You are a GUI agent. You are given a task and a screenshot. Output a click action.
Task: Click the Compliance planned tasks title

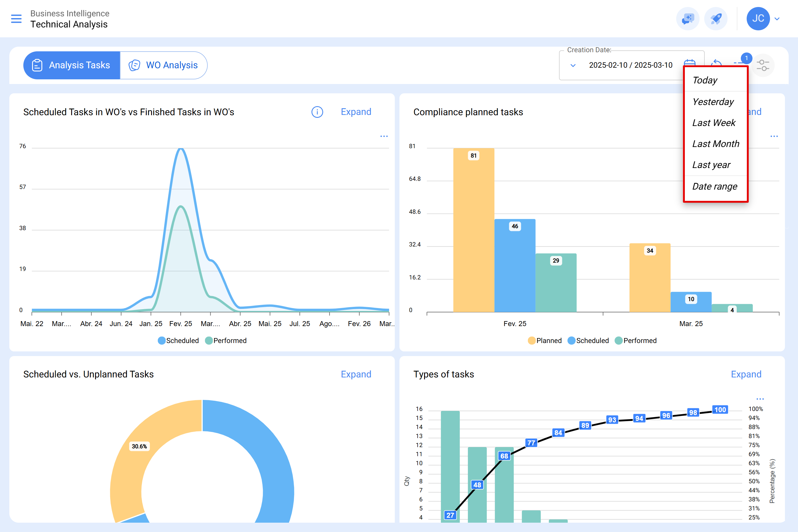pos(468,112)
